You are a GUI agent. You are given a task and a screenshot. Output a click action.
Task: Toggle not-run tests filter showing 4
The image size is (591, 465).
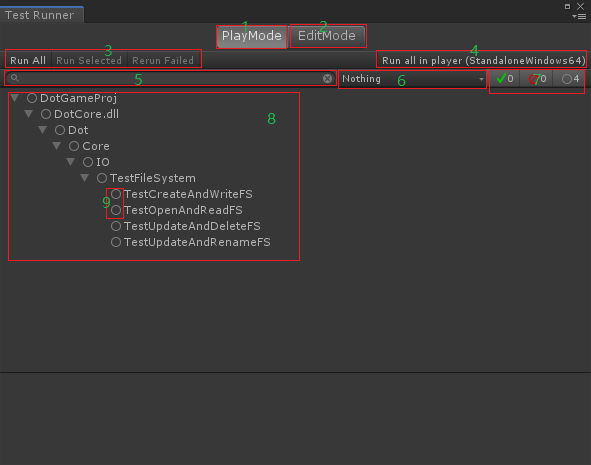click(x=570, y=79)
